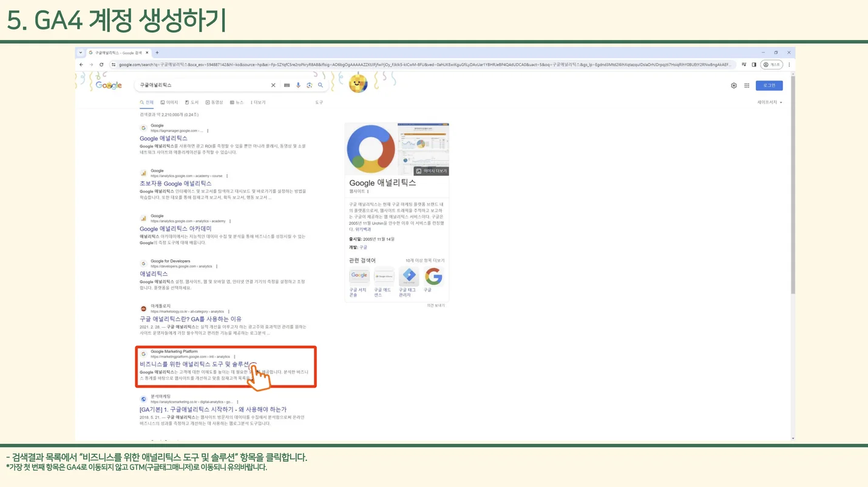The width and height of the screenshot is (868, 487).
Task: Click the disco ball doodle icon
Action: tap(358, 83)
